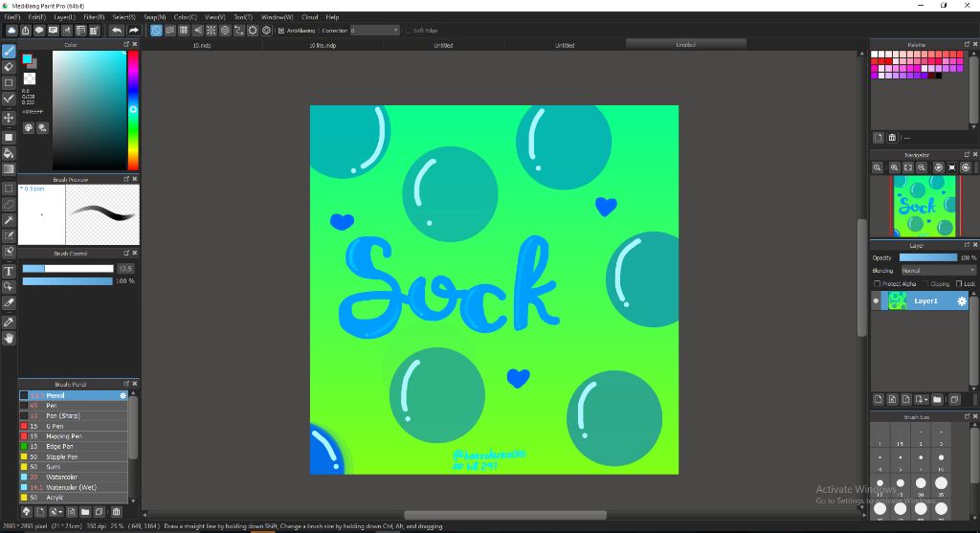Click the Navigator zoom out icon
Screen dimensions: 980x533
[922, 167]
